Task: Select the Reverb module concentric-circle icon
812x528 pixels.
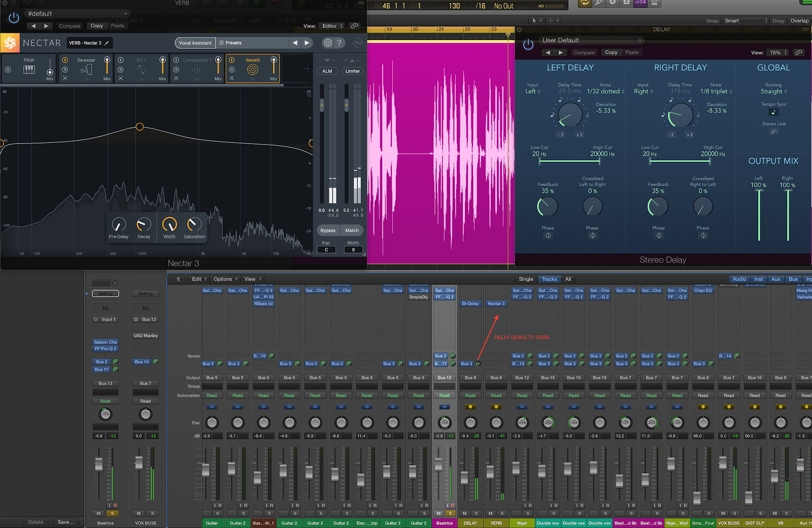Action: tap(253, 70)
